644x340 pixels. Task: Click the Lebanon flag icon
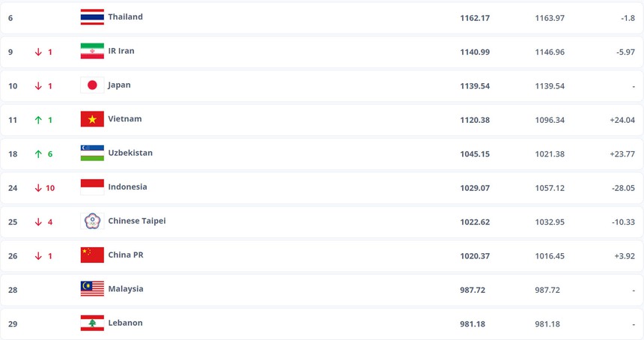point(92,323)
